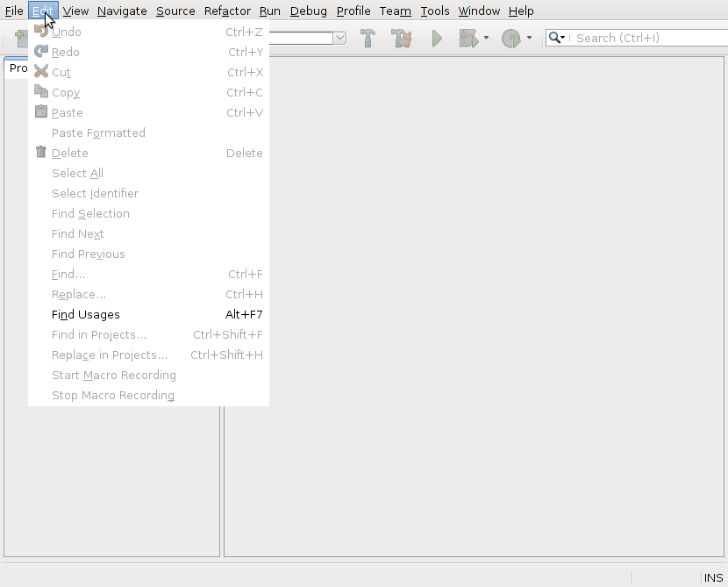This screenshot has width=728, height=587.
Task: Choose Select All menu entry
Action: [148, 173]
